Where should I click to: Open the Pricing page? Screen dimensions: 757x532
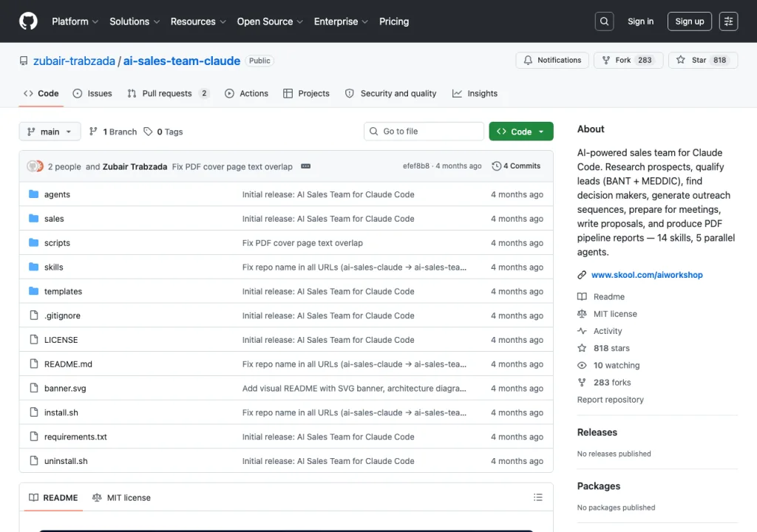(394, 21)
